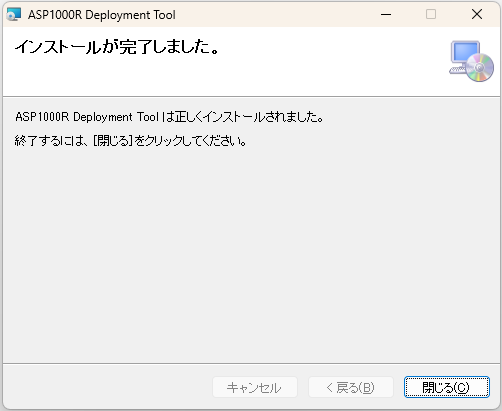Click the disabled キャンセル button
The width and height of the screenshot is (502, 411).
tap(255, 387)
